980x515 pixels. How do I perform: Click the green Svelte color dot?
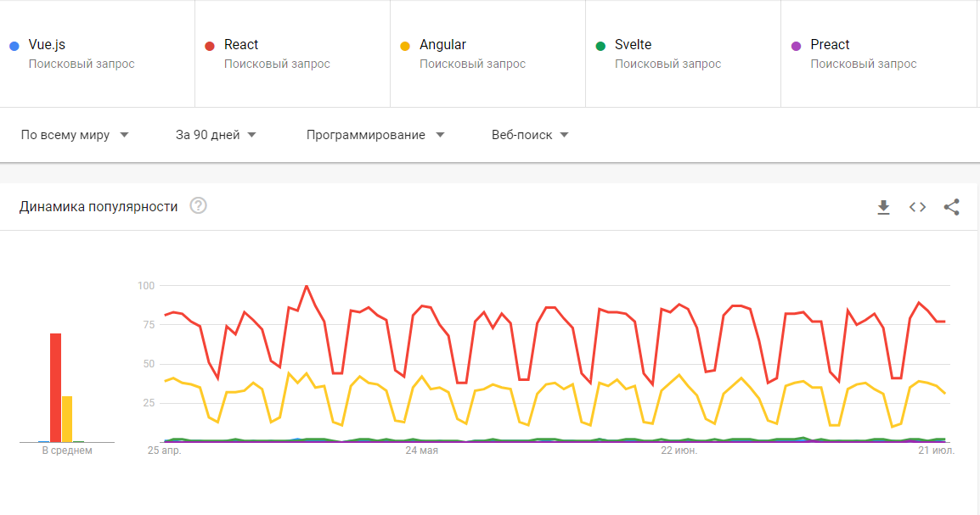click(x=600, y=46)
